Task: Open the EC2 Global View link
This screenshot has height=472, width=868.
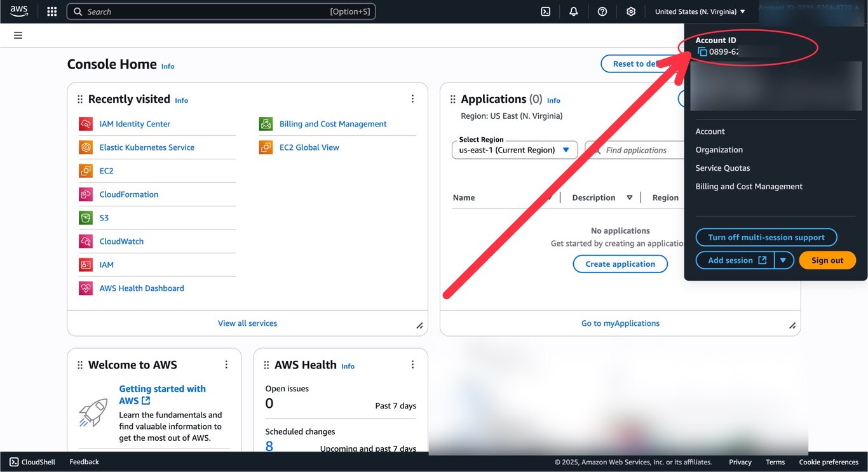Action: tap(309, 147)
